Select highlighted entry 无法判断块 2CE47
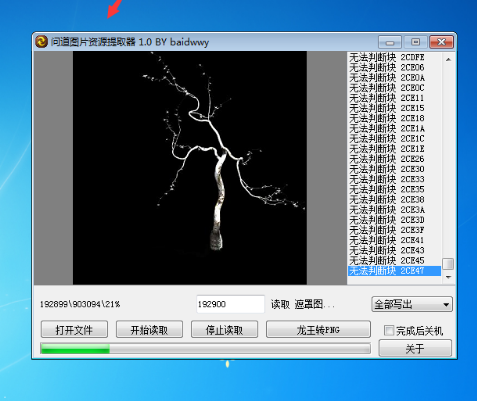 tap(394, 271)
